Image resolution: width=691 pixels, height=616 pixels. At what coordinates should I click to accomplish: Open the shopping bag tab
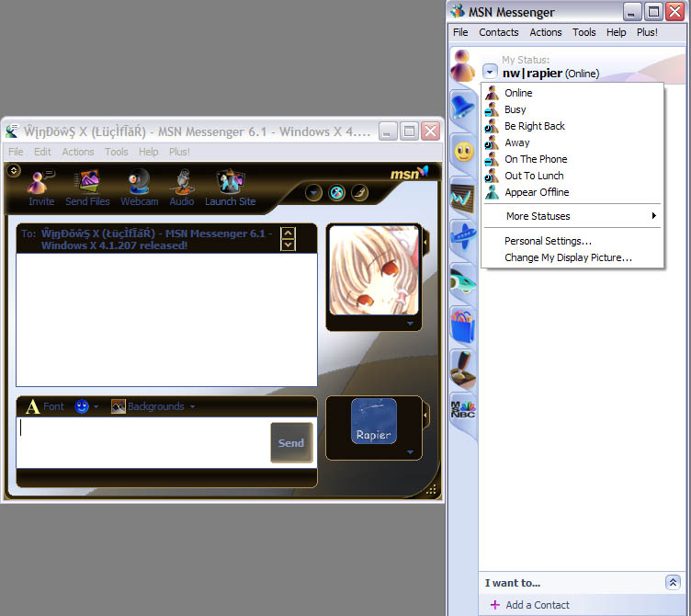pos(463,326)
